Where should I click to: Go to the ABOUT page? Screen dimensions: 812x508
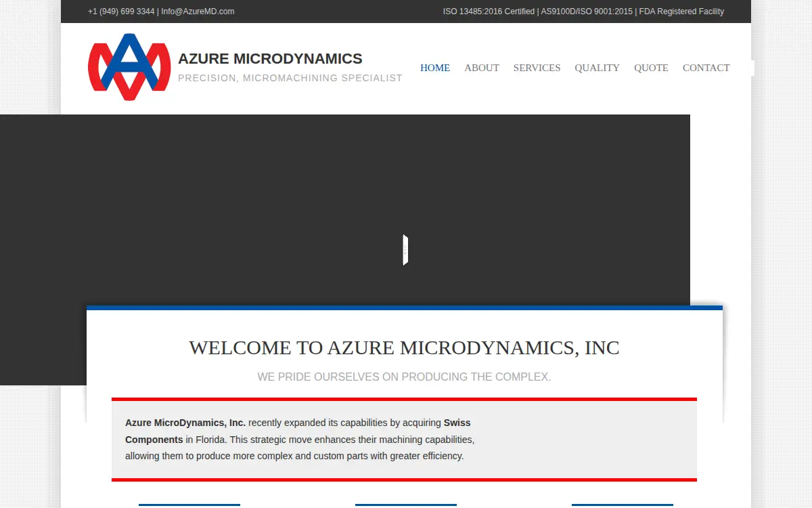[x=482, y=68]
